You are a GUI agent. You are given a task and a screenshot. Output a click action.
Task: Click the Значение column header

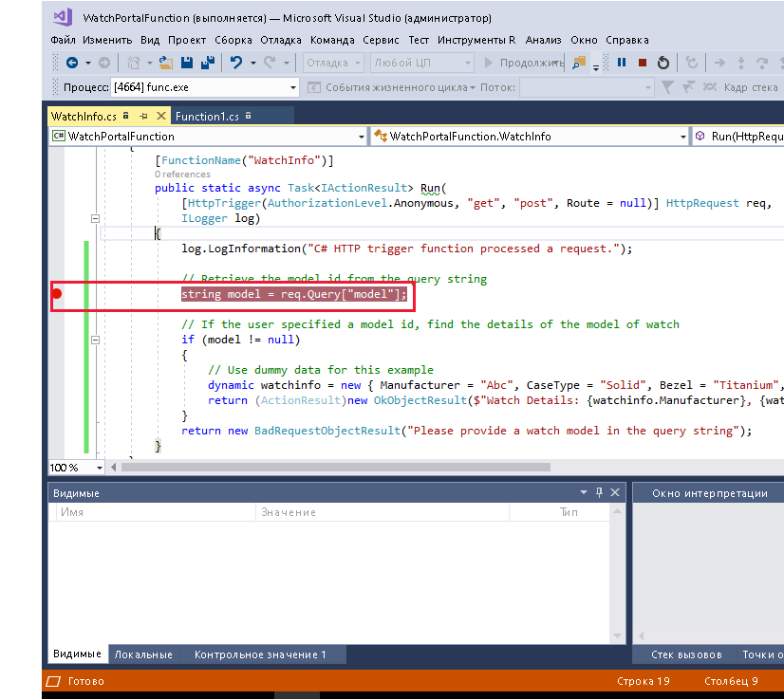pos(383,512)
